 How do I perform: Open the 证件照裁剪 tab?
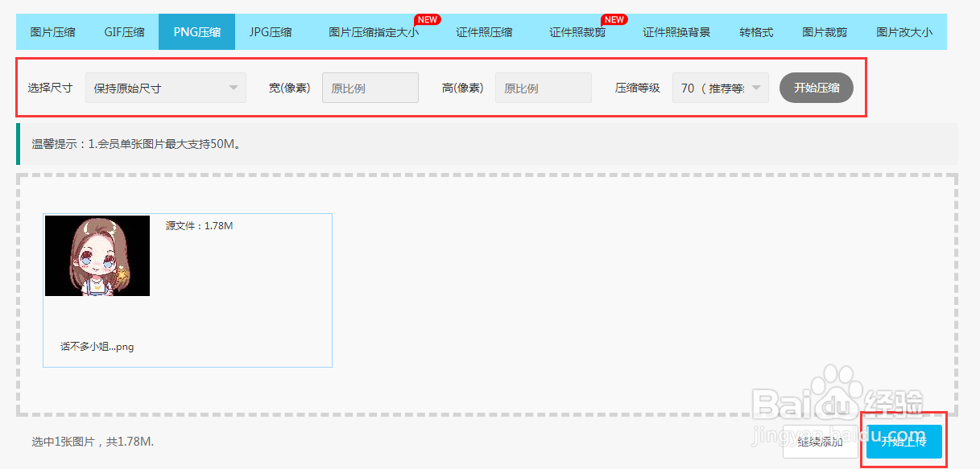[x=577, y=31]
